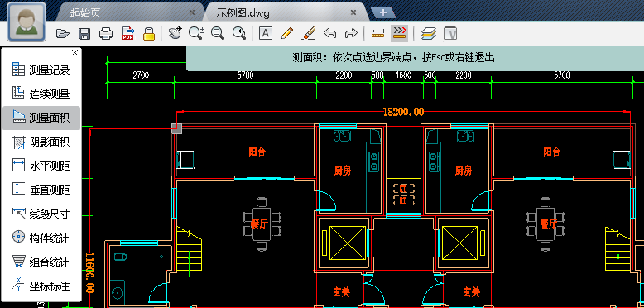This screenshot has width=644, height=308.
Task: Click the gray snap point square
Action: [176, 128]
